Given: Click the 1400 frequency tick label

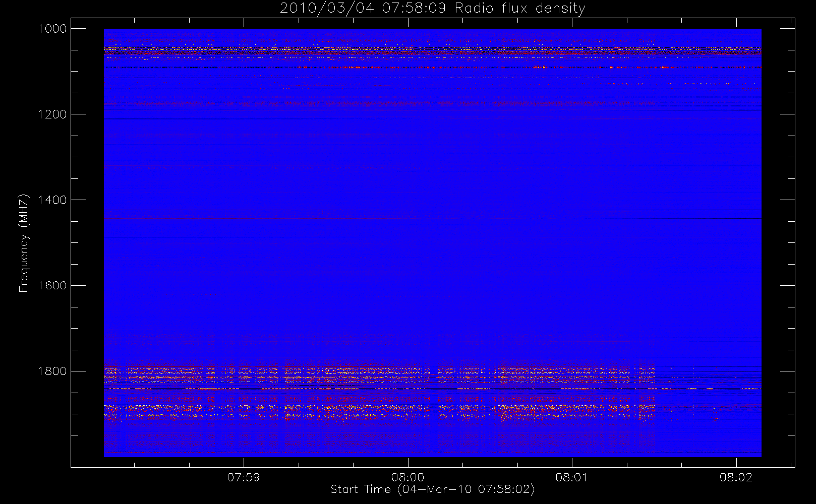Looking at the screenshot, I should (x=52, y=200).
